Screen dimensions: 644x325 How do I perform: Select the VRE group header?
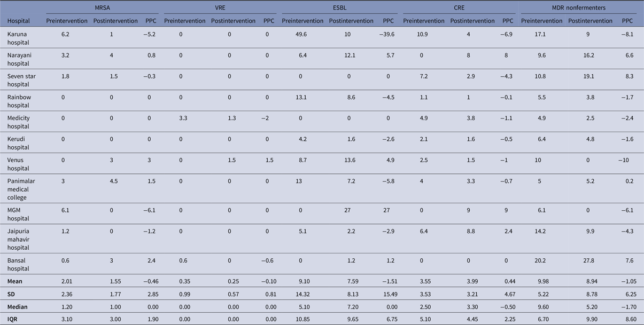tap(220, 8)
